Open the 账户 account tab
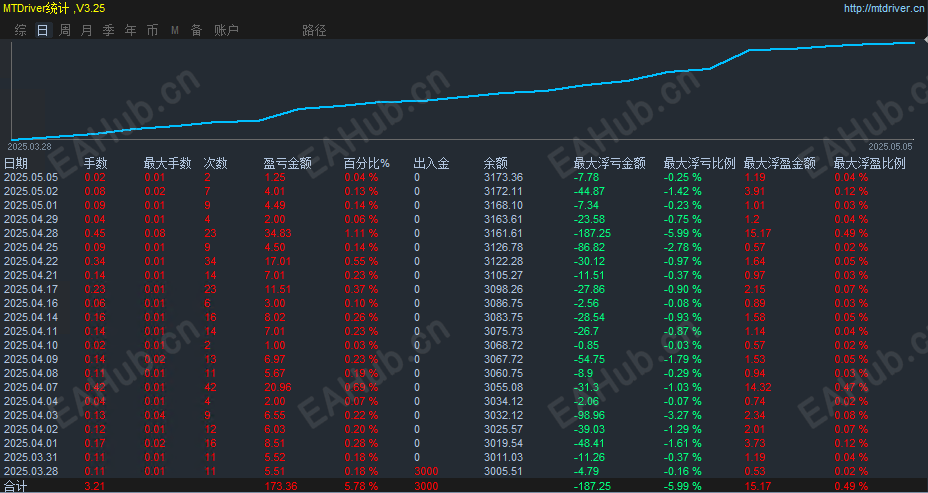 (x=226, y=31)
